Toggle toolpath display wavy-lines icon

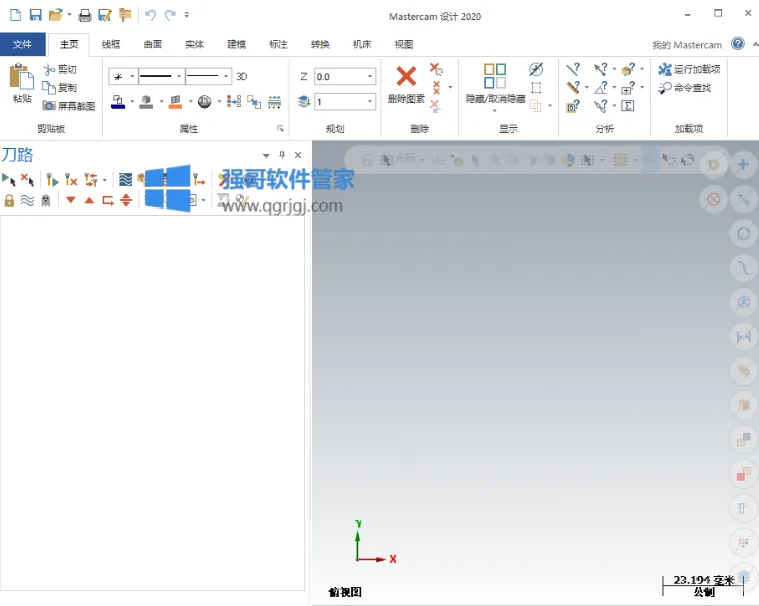pyautogui.click(x=27, y=200)
